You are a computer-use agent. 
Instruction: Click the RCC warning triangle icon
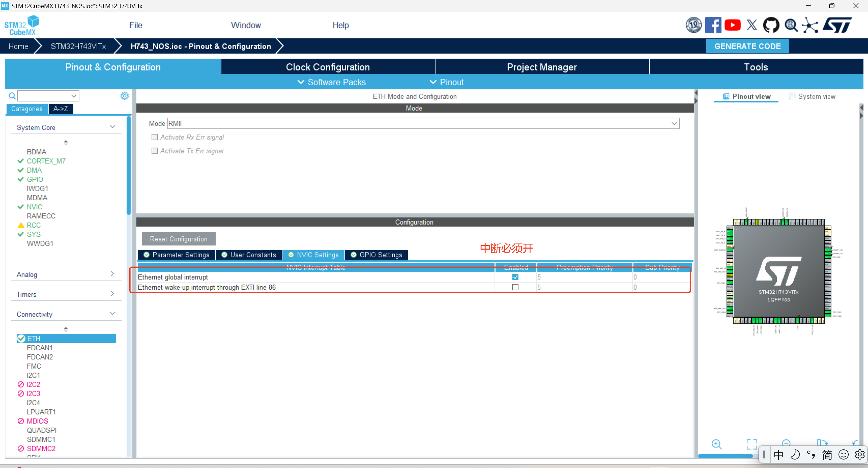click(x=21, y=225)
